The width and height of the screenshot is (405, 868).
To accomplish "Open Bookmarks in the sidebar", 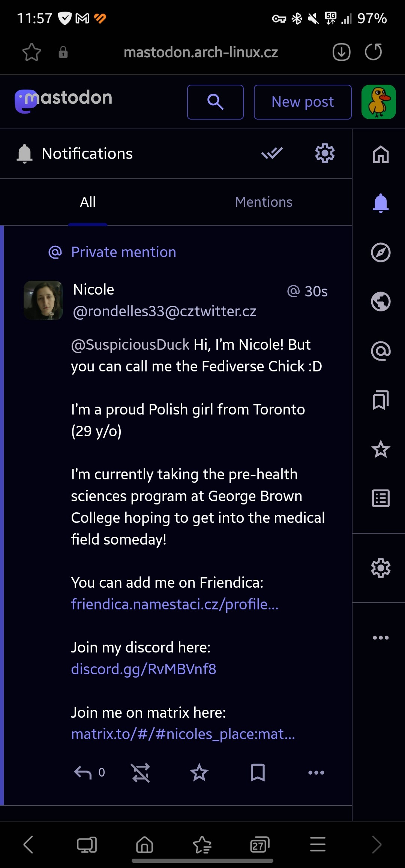I will (x=381, y=400).
